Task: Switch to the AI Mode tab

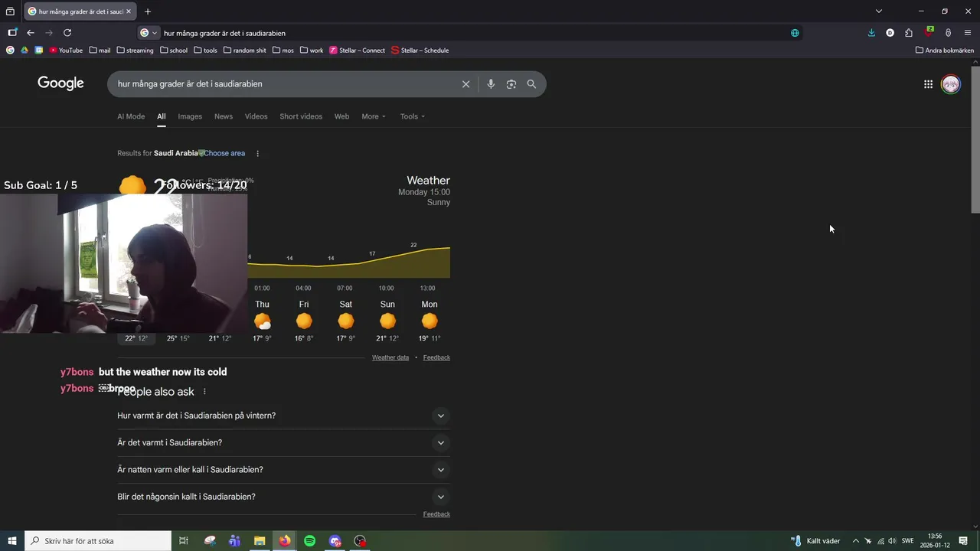Action: 131,116
